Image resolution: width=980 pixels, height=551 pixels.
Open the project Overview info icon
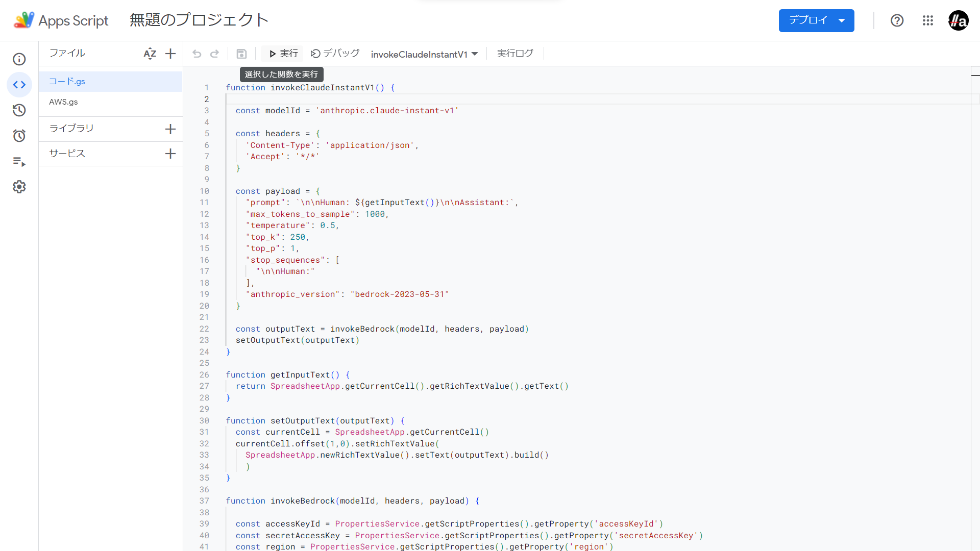(19, 59)
